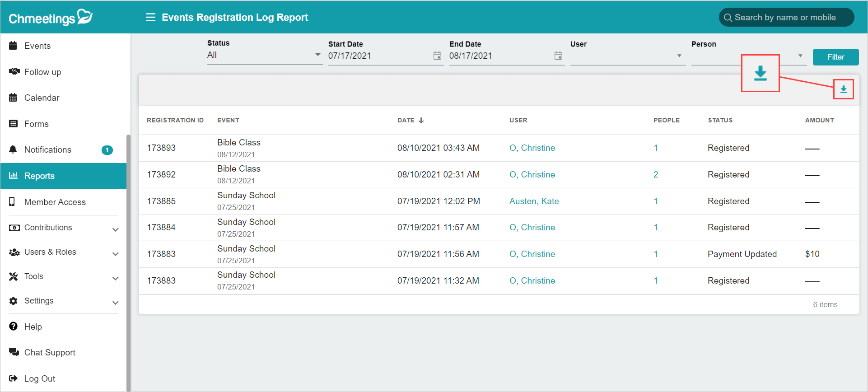Image resolution: width=868 pixels, height=392 pixels.
Task: Click the Events calendar icon in sidebar
Action: (13, 46)
